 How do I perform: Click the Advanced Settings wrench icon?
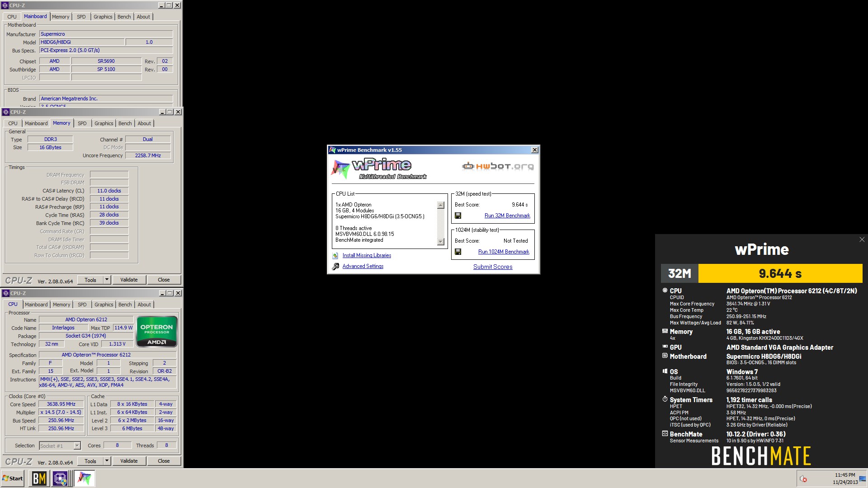(335, 267)
